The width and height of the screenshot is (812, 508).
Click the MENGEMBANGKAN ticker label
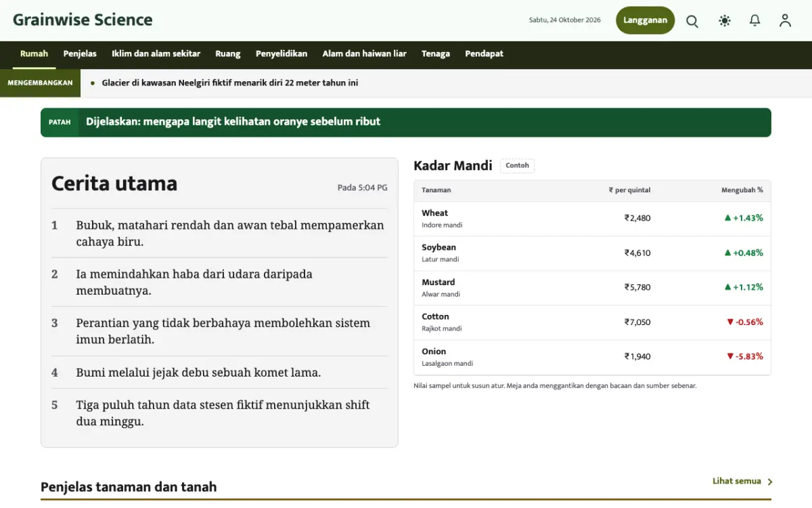pos(40,83)
